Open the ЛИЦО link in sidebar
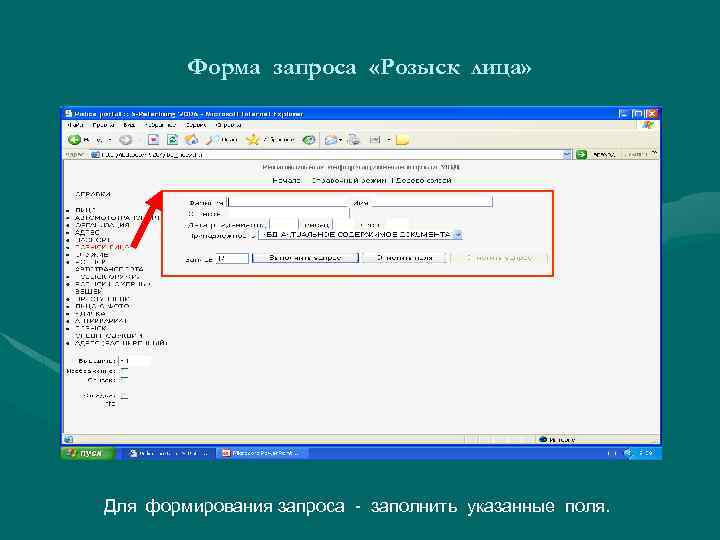The height and width of the screenshot is (540, 720). coord(85,210)
